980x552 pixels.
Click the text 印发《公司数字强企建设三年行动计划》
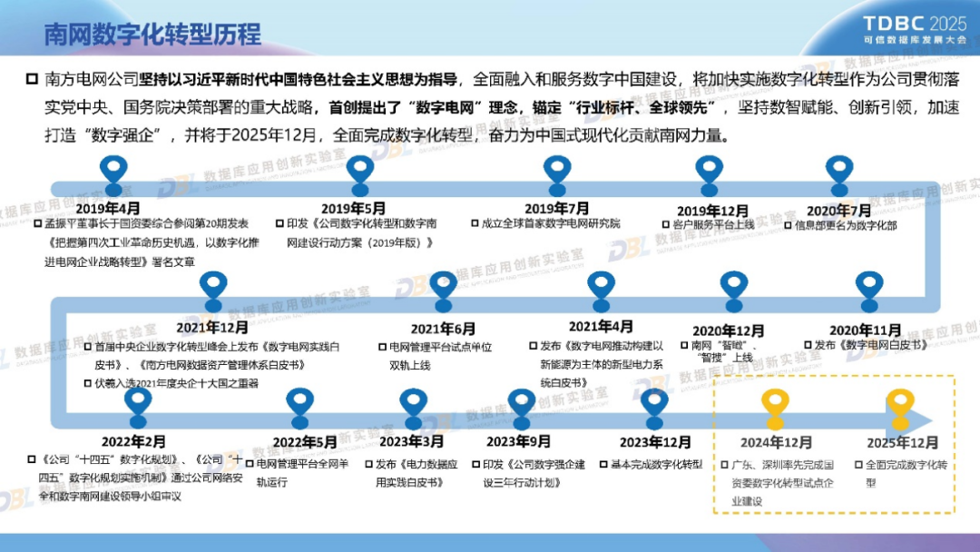point(534,473)
